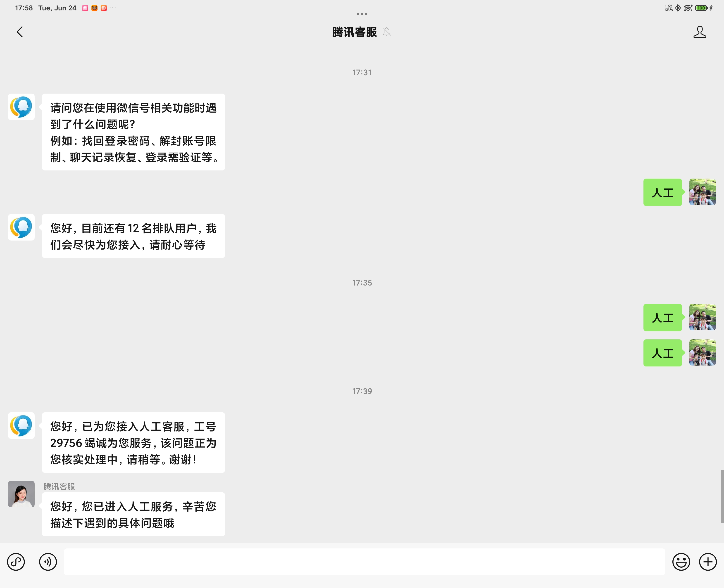Tap your family photo avatar near first 人工

[702, 192]
